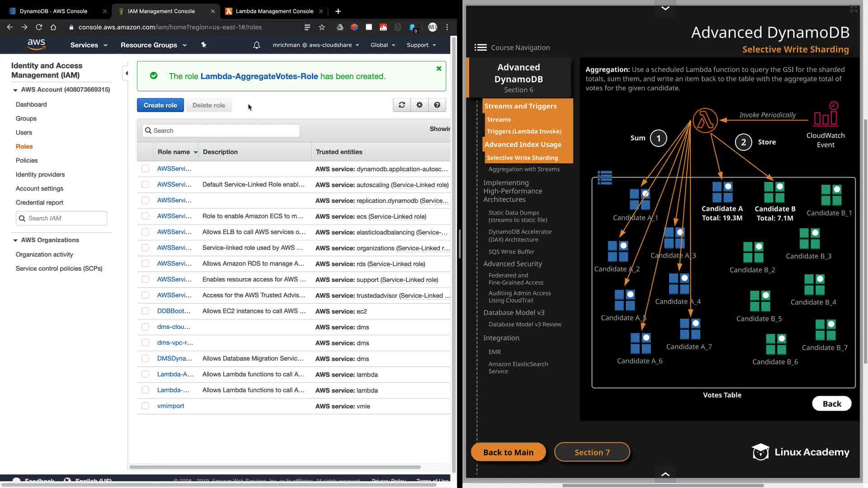This screenshot has height=488, width=868.
Task: Open Course Navigation hamburger menu
Action: point(480,47)
